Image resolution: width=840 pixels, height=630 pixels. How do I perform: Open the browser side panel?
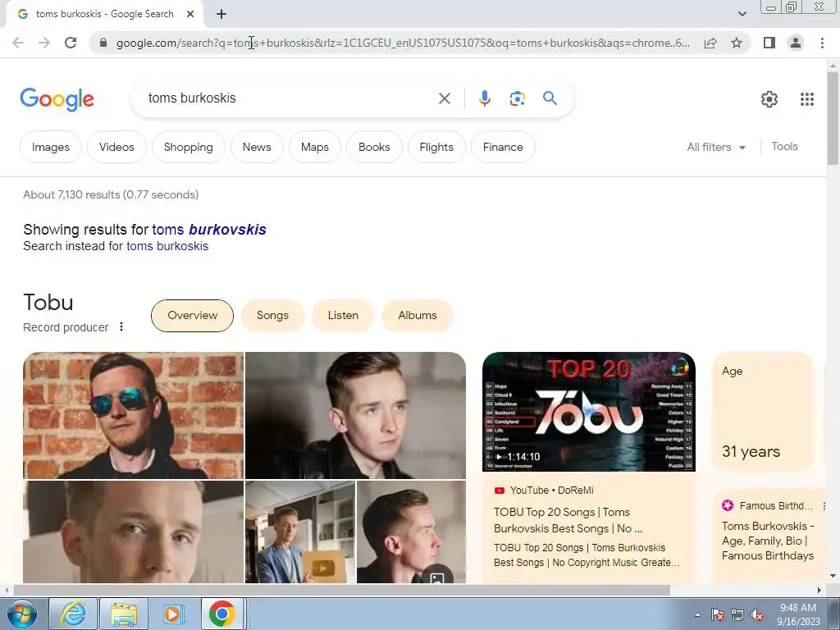(x=769, y=43)
